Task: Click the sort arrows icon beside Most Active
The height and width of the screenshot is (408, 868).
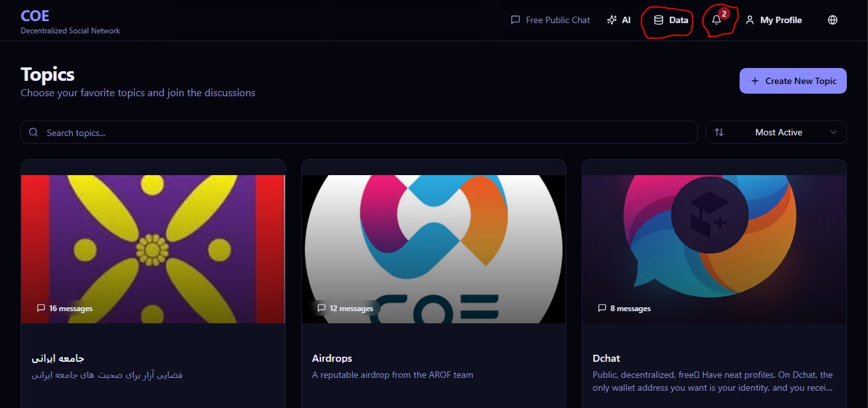Action: coord(720,132)
